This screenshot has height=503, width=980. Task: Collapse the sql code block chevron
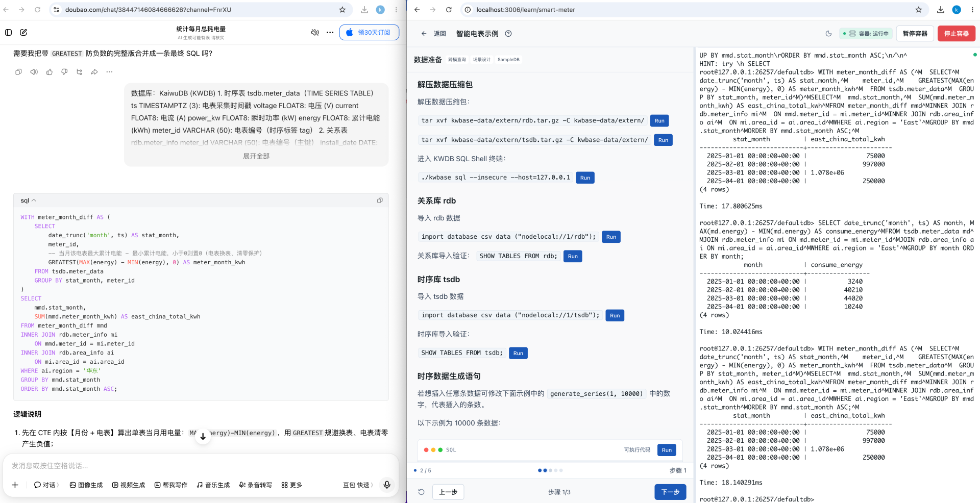(34, 200)
